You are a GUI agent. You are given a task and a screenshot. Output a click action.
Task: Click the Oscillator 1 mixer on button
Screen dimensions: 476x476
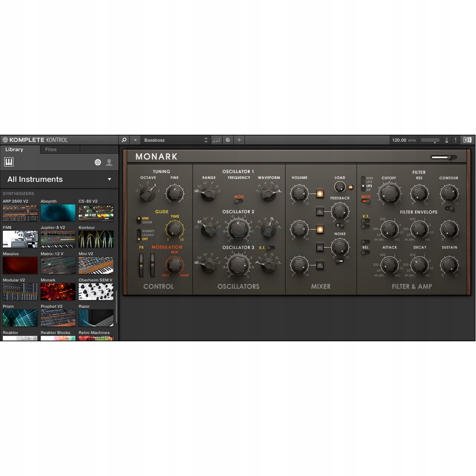point(320,194)
